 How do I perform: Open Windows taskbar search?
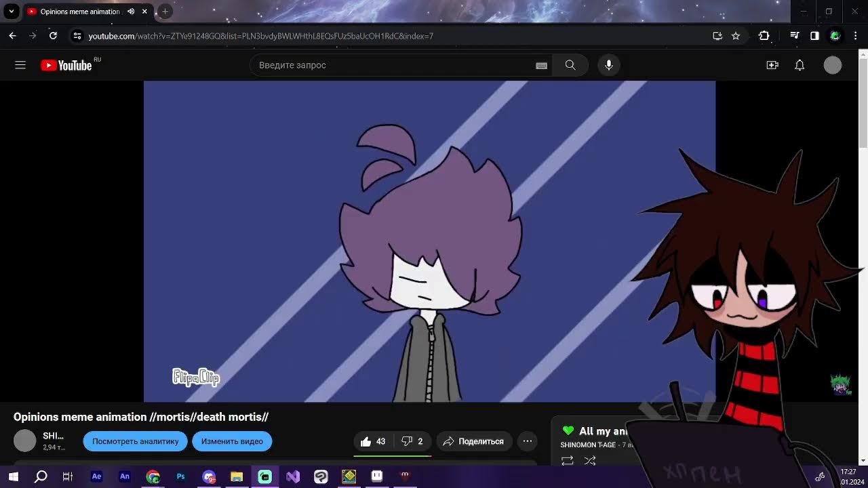(x=41, y=476)
